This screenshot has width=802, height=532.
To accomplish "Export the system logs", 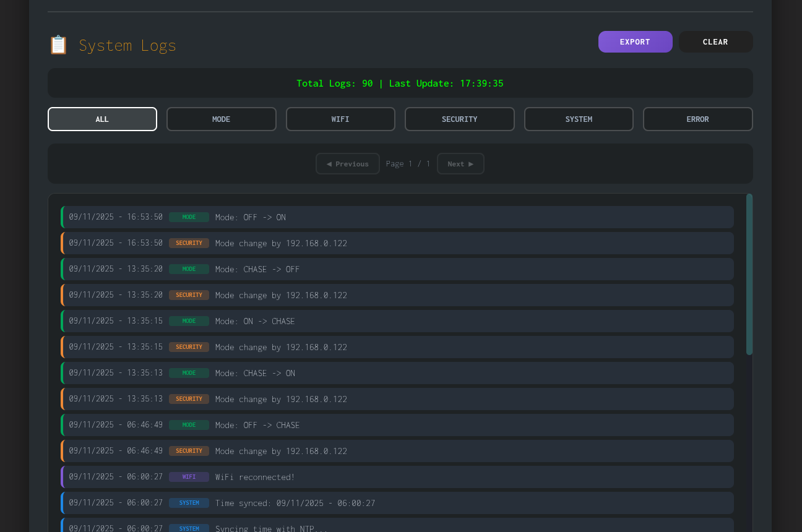I will tap(635, 41).
